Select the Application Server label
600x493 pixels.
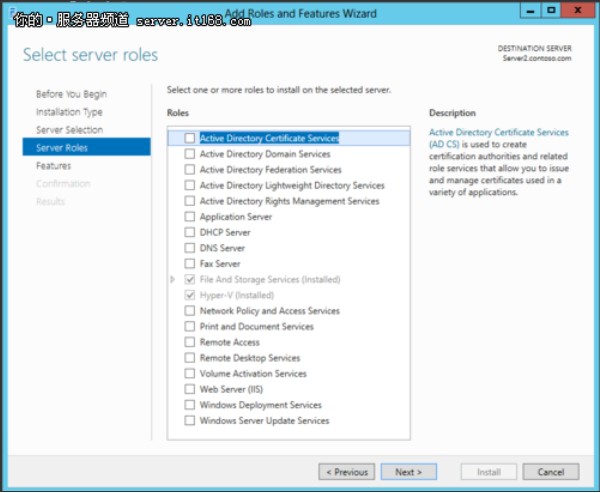(236, 217)
